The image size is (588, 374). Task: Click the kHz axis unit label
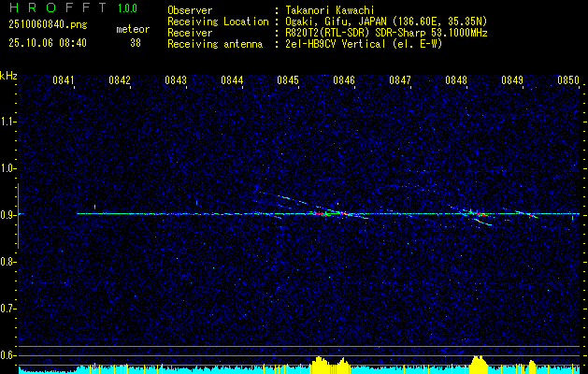point(8,76)
